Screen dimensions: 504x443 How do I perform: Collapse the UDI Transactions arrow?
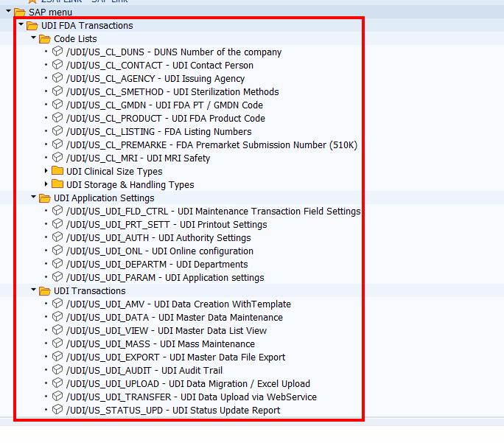33,290
